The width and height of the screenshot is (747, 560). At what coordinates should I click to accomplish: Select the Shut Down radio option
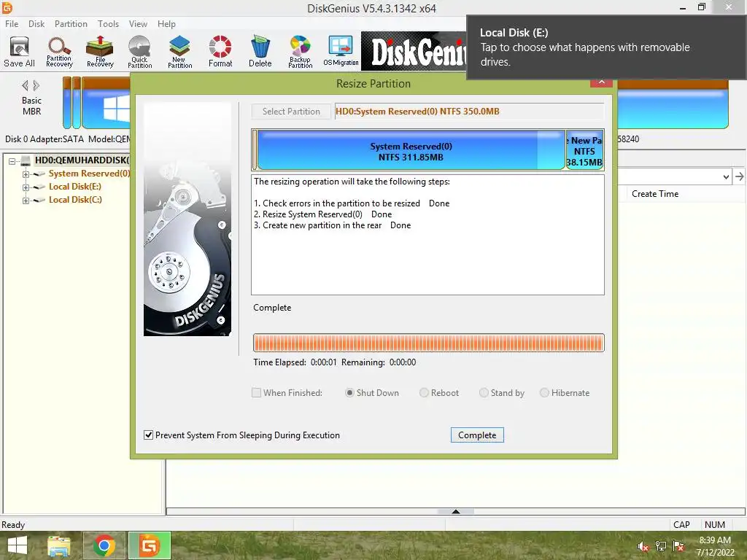click(x=349, y=393)
